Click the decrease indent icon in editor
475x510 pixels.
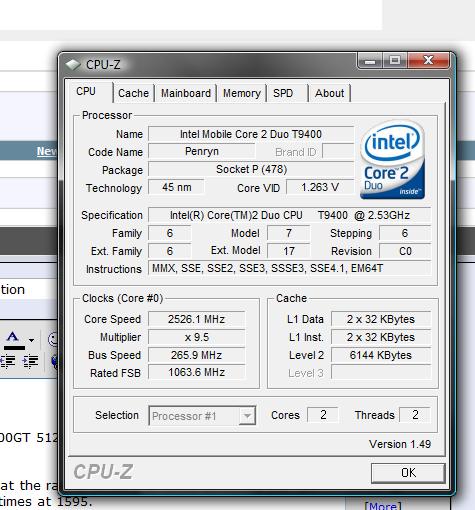[8, 361]
